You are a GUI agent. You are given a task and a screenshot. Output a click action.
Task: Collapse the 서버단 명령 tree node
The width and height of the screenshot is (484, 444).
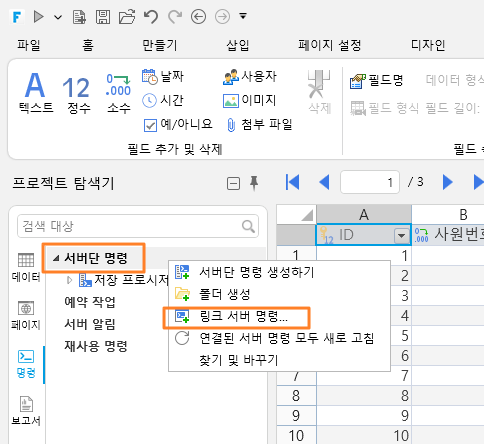tap(56, 258)
